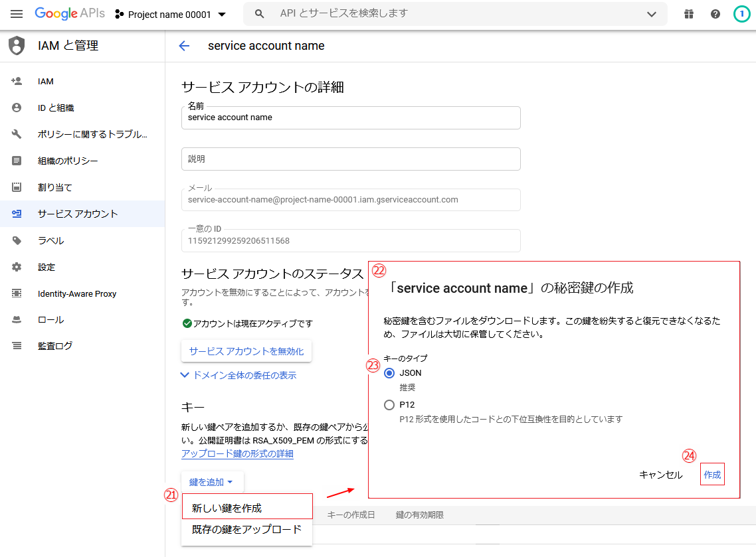Image resolution: width=756 pixels, height=557 pixels.
Task: Click the back arrow next to service account name
Action: pyautogui.click(x=184, y=46)
